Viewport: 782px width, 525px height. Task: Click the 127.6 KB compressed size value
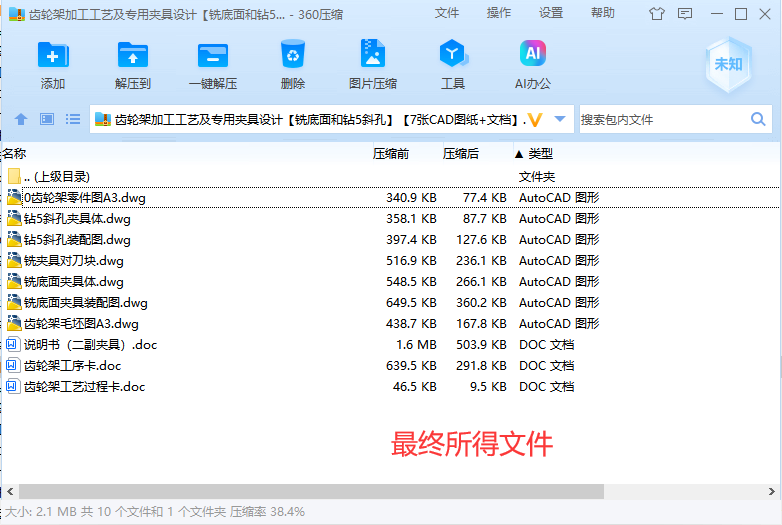[481, 240]
